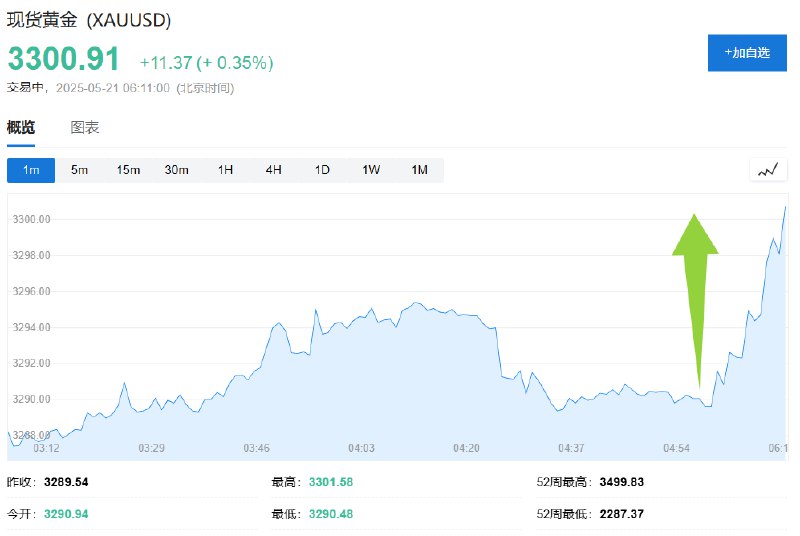Click the 3296.00 y-axis label
This screenshot has width=800, height=536.
pyautogui.click(x=32, y=291)
